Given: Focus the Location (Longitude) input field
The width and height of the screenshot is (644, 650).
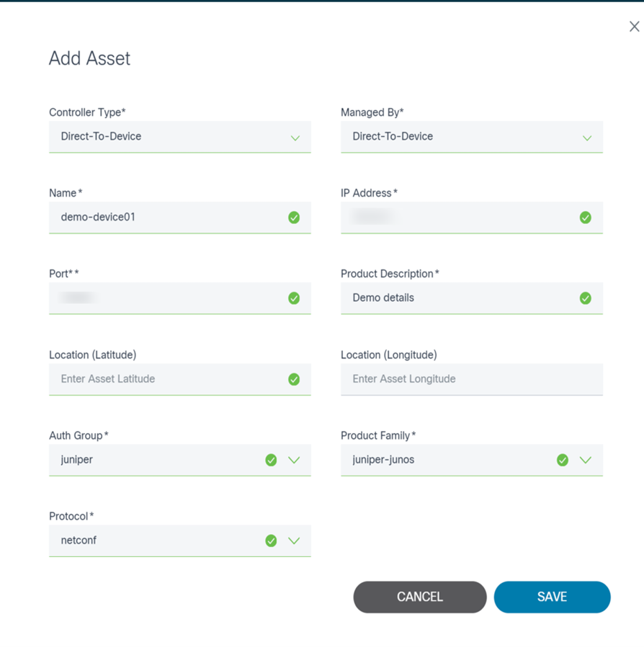Looking at the screenshot, I should pyautogui.click(x=471, y=379).
